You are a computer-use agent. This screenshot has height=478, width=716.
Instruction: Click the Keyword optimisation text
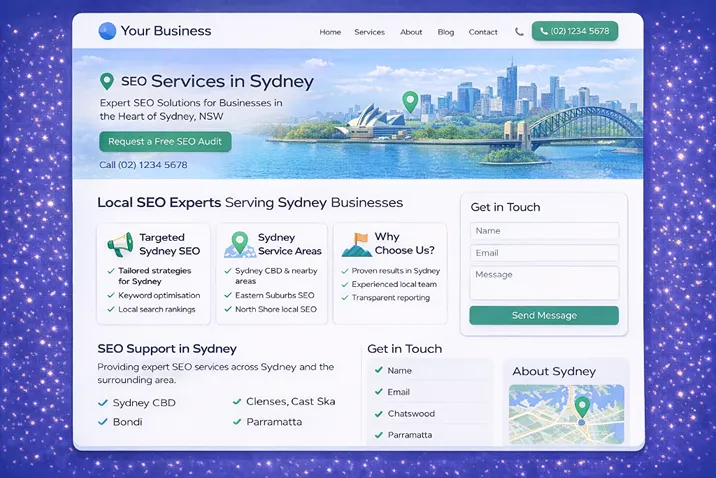click(159, 295)
